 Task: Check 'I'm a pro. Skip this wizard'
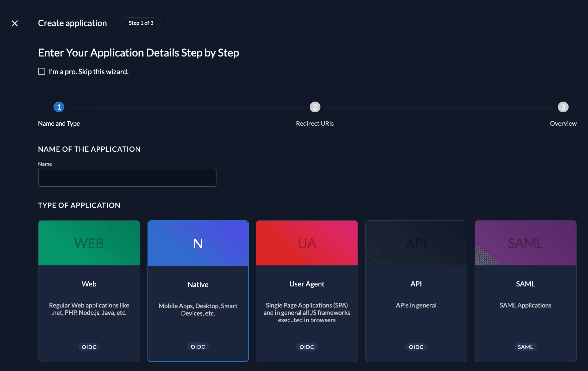[x=41, y=71]
